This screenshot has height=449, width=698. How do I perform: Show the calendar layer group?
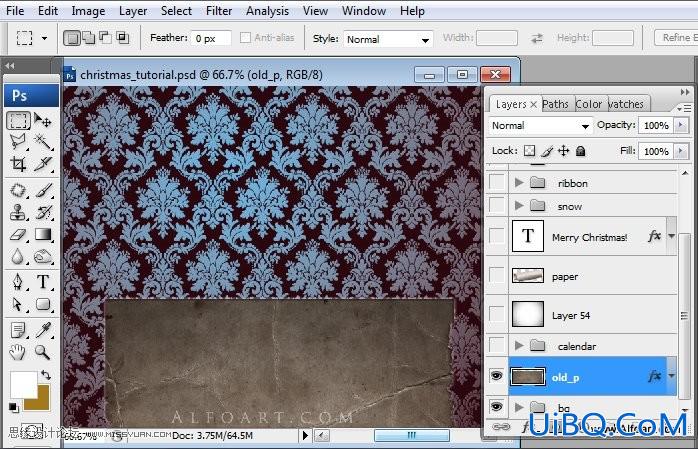[x=496, y=345]
